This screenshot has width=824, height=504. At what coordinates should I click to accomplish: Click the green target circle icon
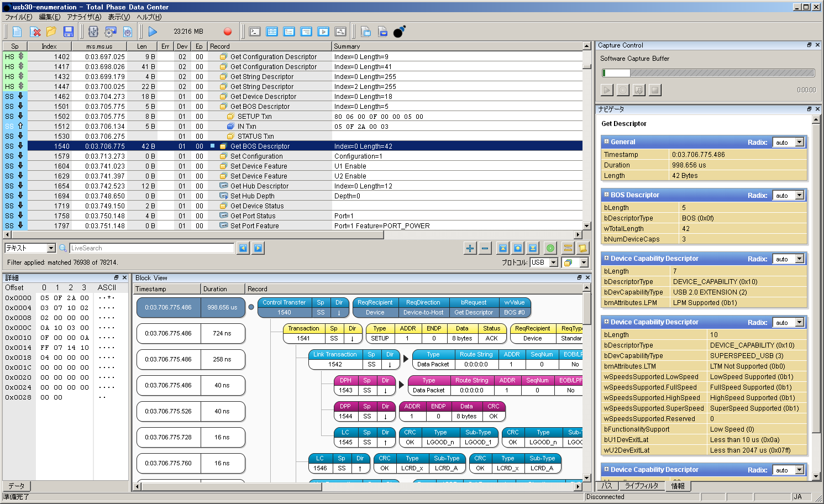tap(550, 248)
